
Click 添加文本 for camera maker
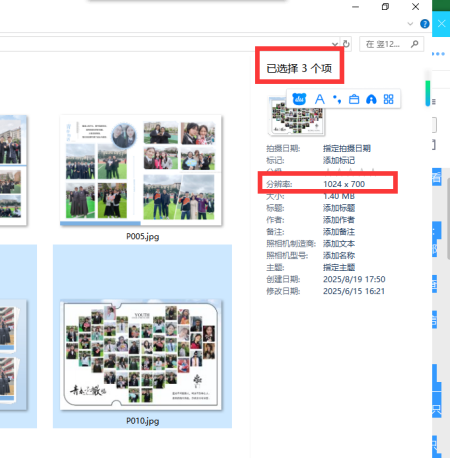[x=339, y=244]
